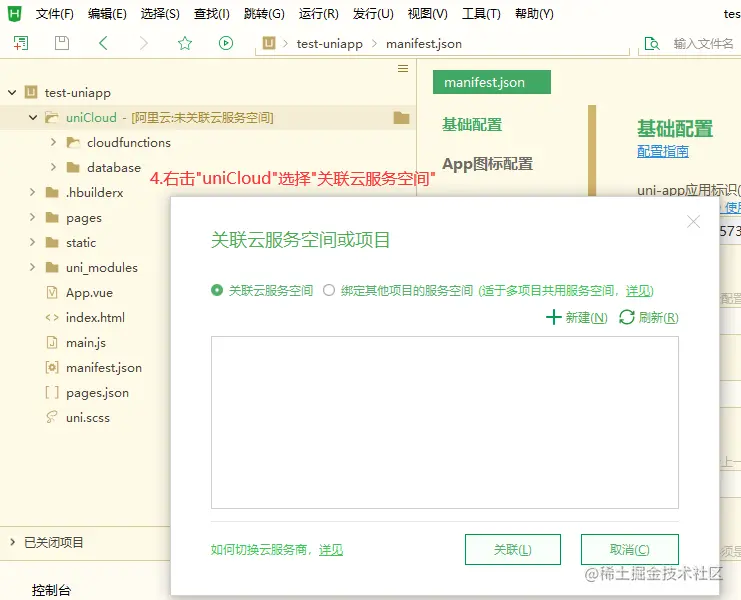Go back with the left arrow icon

pos(103,43)
